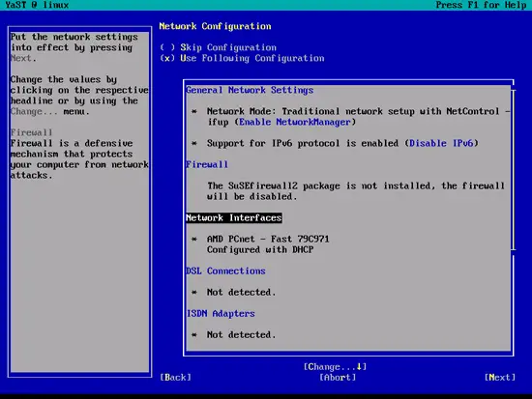The height and width of the screenshot is (399, 532).
Task: Click 'Change...' in the help panel text
Action: pos(34,111)
